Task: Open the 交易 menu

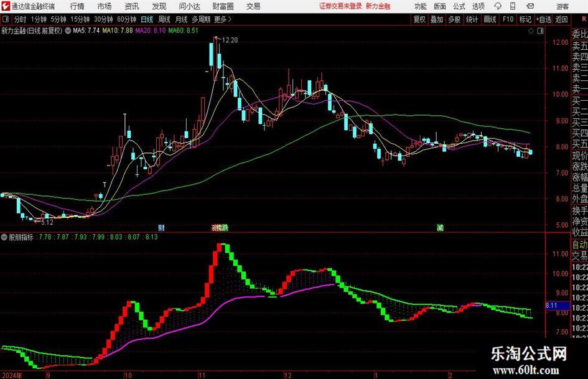Action: [x=253, y=6]
